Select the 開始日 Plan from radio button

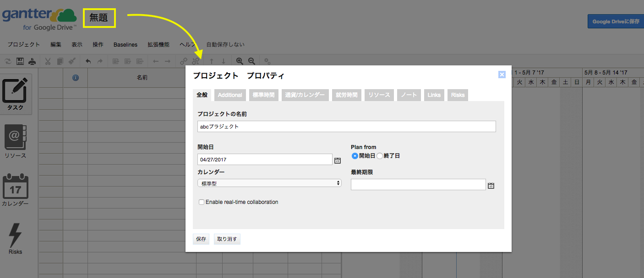(355, 156)
